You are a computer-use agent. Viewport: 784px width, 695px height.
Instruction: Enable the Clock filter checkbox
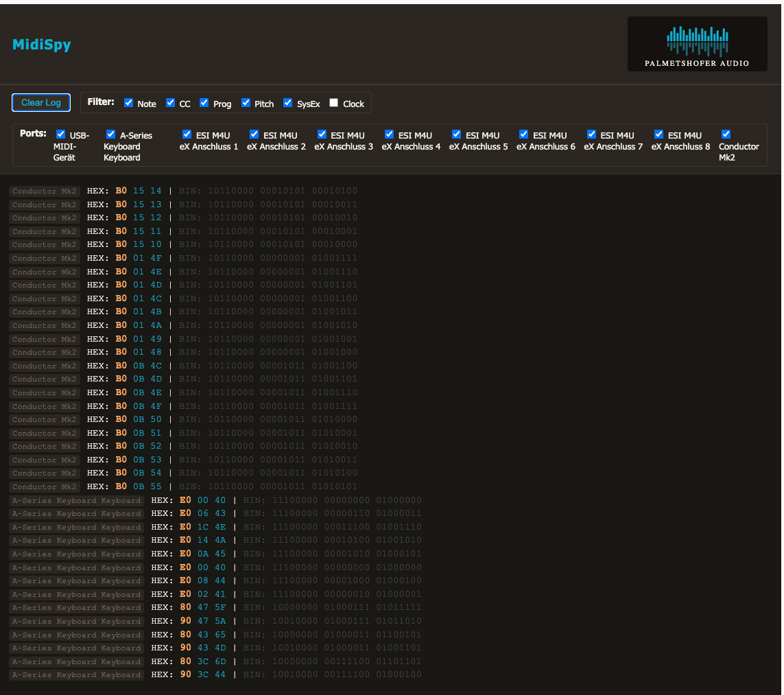point(333,102)
